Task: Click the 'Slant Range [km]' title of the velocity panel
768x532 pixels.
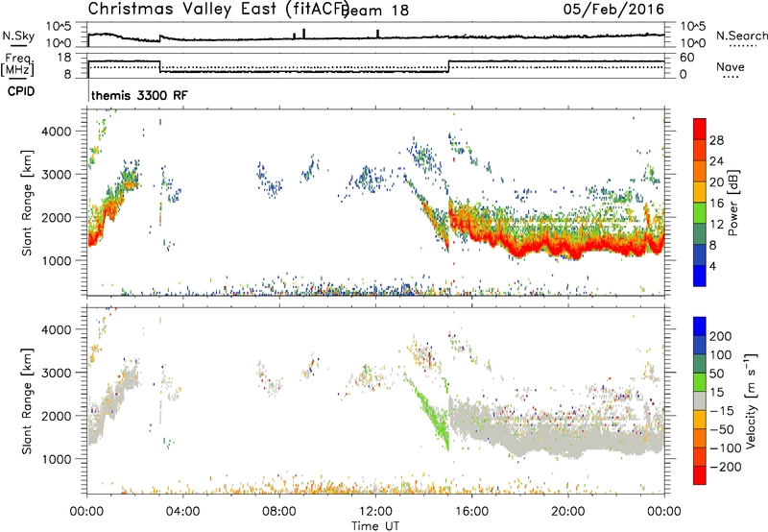Action: [x=27, y=400]
